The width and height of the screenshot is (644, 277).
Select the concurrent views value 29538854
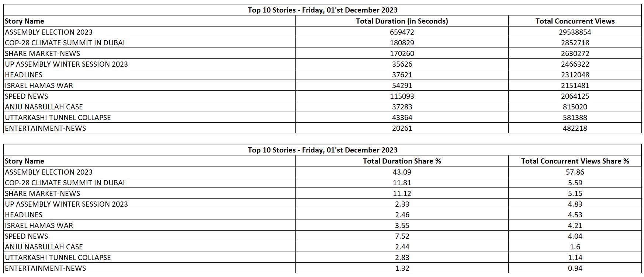pyautogui.click(x=575, y=32)
